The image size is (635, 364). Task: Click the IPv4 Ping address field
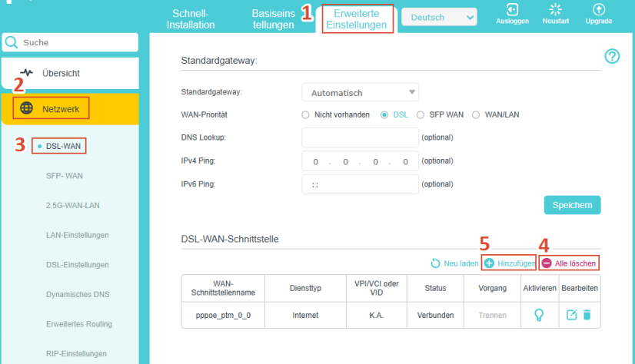coord(360,161)
